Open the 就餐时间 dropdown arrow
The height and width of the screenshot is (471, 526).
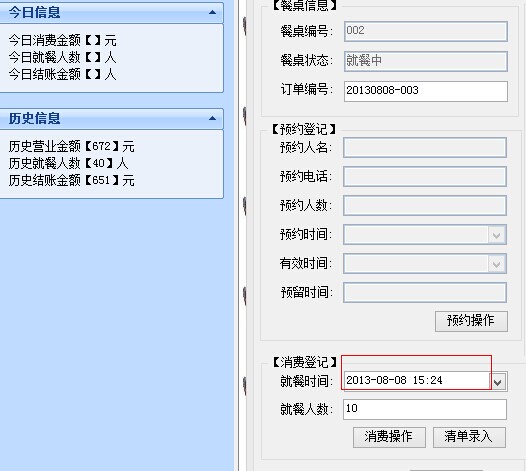click(x=498, y=382)
